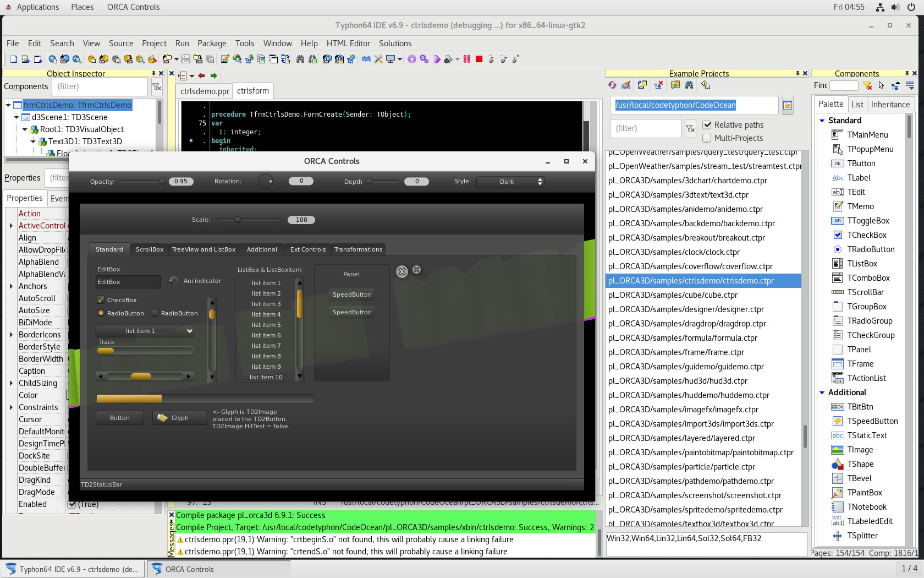Open the 'list item 1' combo box
924x578 pixels.
pos(145,331)
